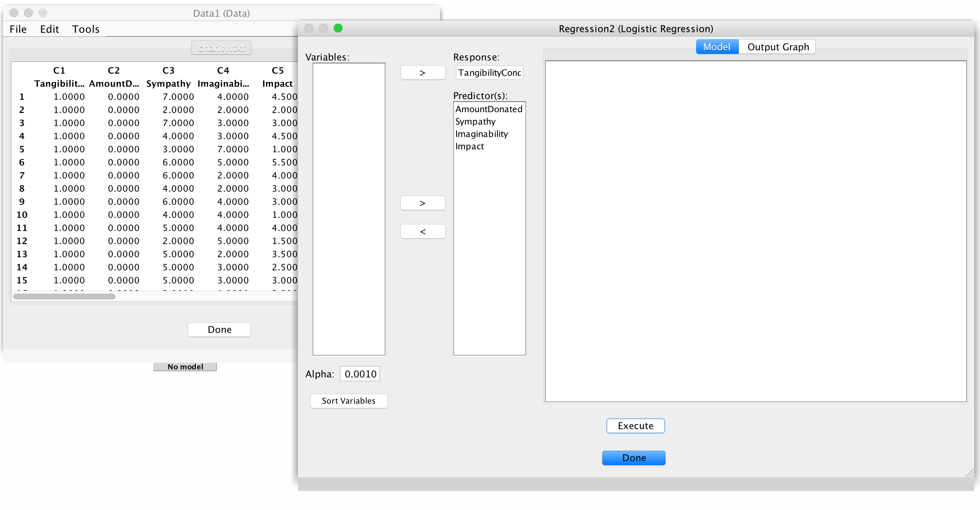Click Done in the Regression2 window
The height and width of the screenshot is (510, 980).
point(634,458)
